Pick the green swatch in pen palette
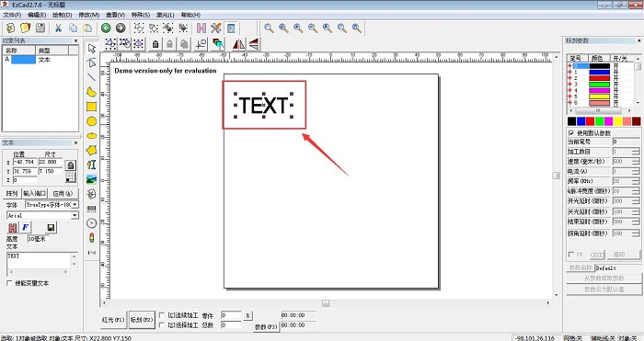Viewport: 644px width, 341px height. pos(599,121)
